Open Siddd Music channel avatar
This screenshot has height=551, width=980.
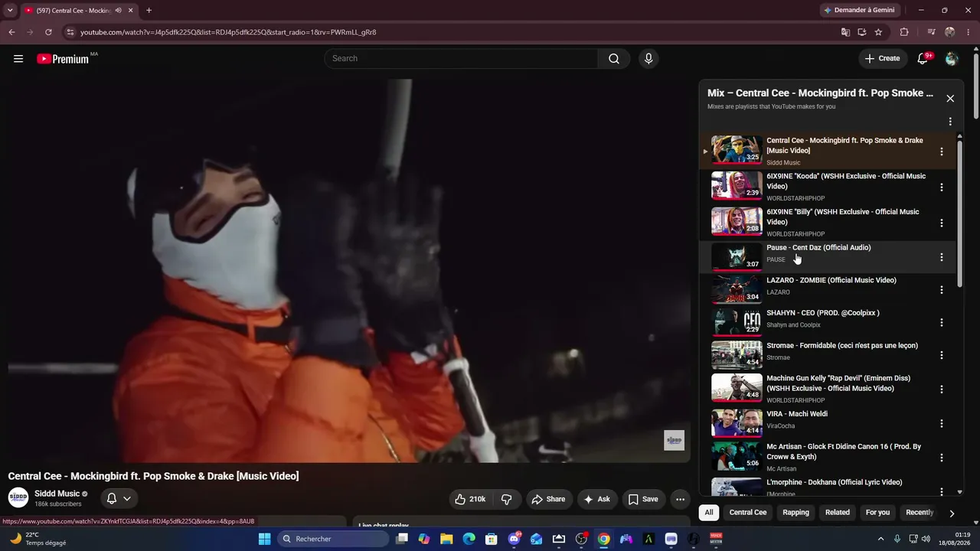point(18,498)
